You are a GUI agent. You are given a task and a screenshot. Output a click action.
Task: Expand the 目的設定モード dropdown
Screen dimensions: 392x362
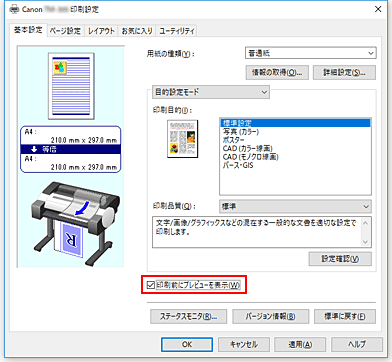point(211,92)
